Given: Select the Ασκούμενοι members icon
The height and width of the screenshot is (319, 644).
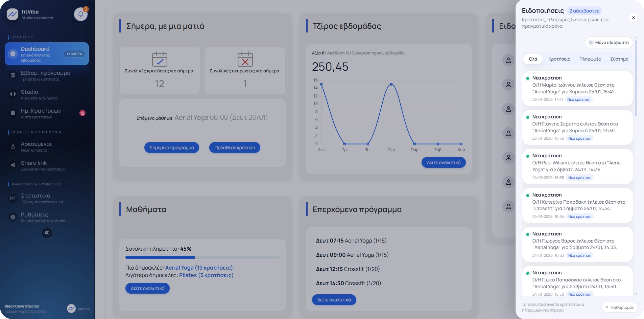Looking at the screenshot, I should click(13, 146).
